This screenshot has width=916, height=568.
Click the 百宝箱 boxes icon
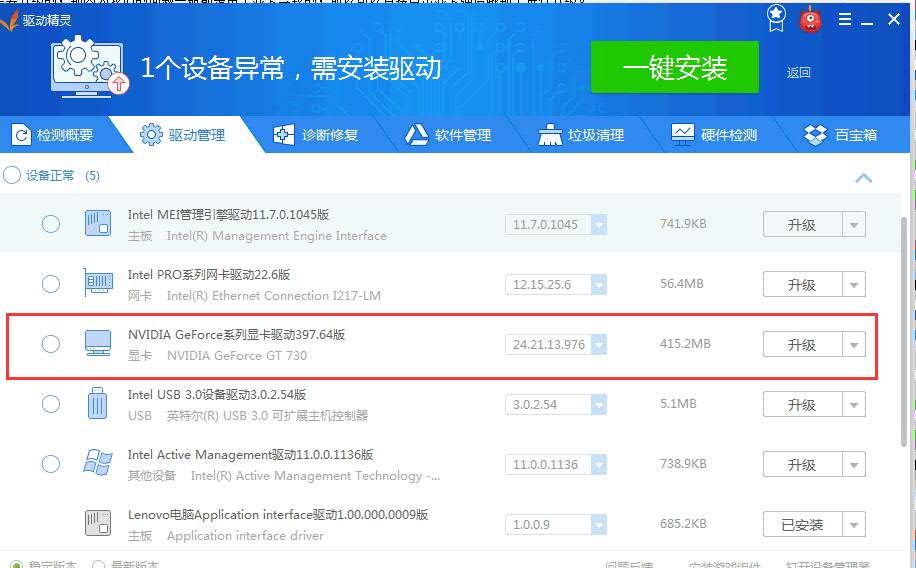(x=816, y=135)
